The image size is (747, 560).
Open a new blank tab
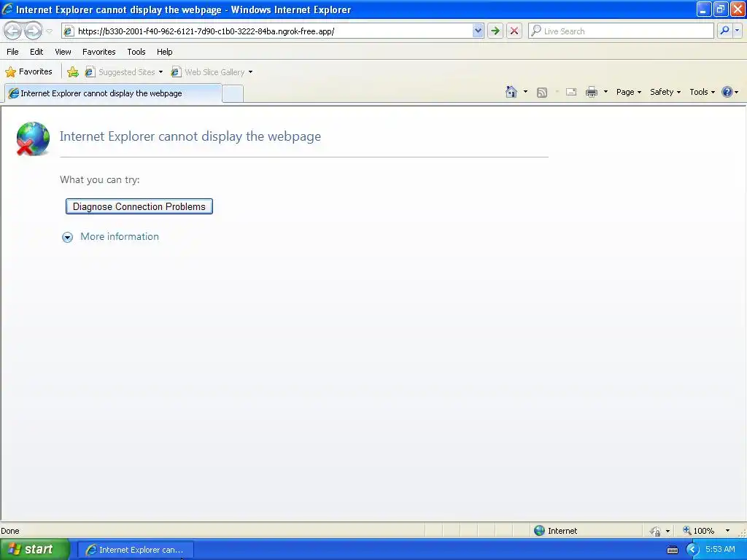(233, 94)
